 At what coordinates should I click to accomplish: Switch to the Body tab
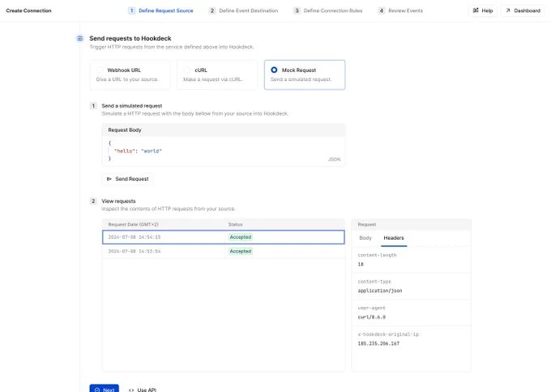point(365,238)
